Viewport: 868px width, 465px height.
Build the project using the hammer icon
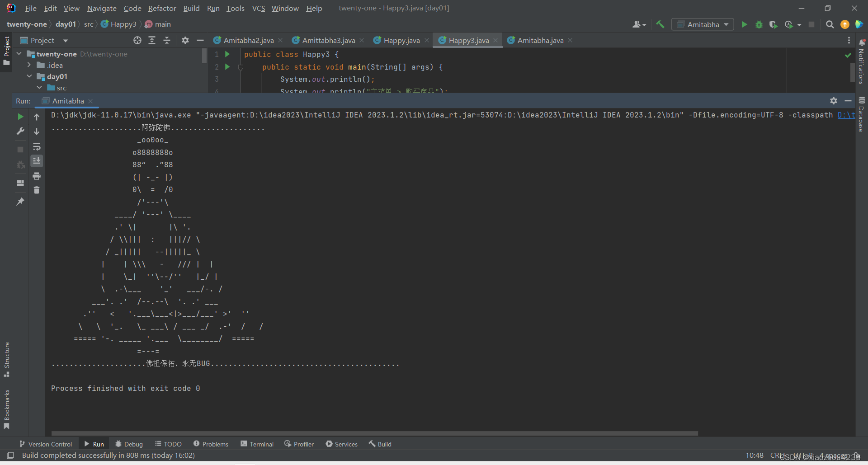click(x=660, y=24)
